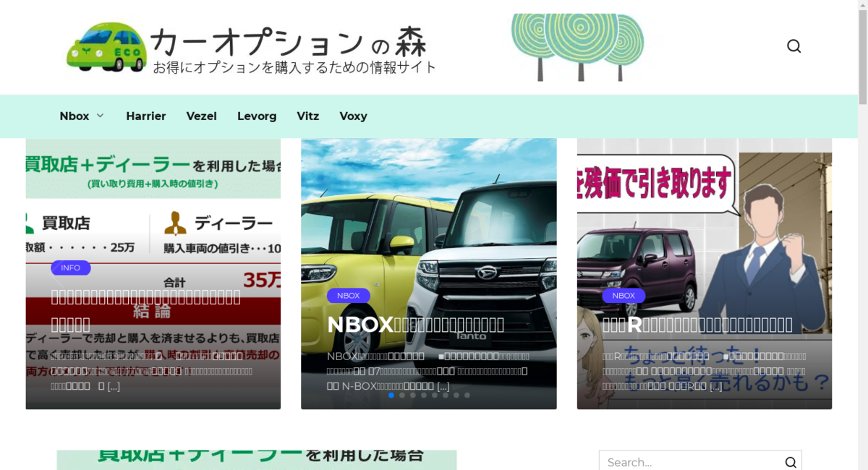This screenshot has width=868, height=470.
Task: Click the NBOX badge on the right article card
Action: click(624, 295)
